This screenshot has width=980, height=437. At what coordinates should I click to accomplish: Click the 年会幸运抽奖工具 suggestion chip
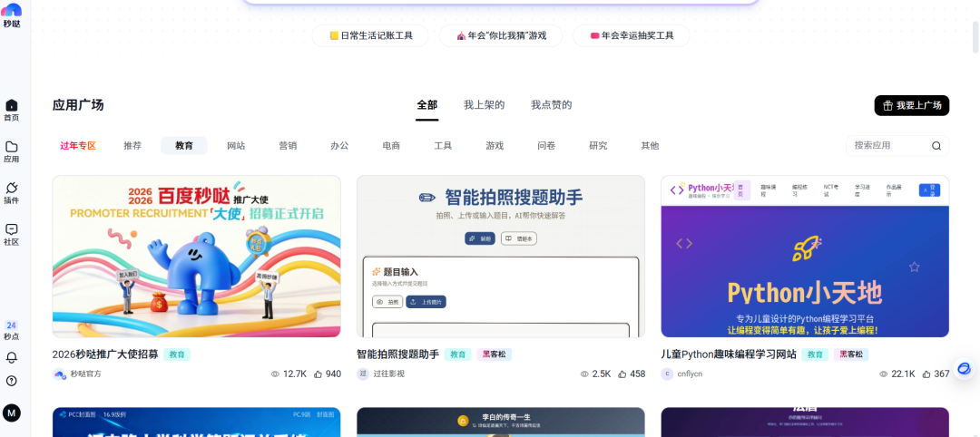[632, 35]
